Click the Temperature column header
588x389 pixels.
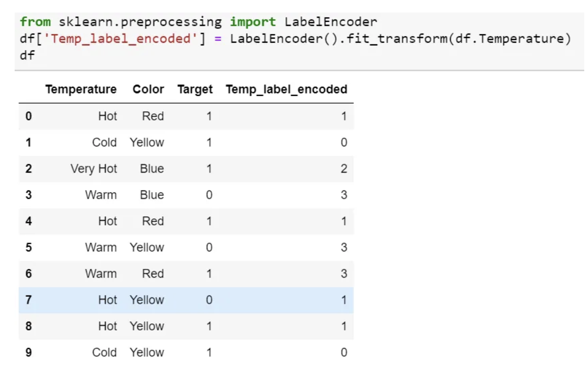pos(81,89)
